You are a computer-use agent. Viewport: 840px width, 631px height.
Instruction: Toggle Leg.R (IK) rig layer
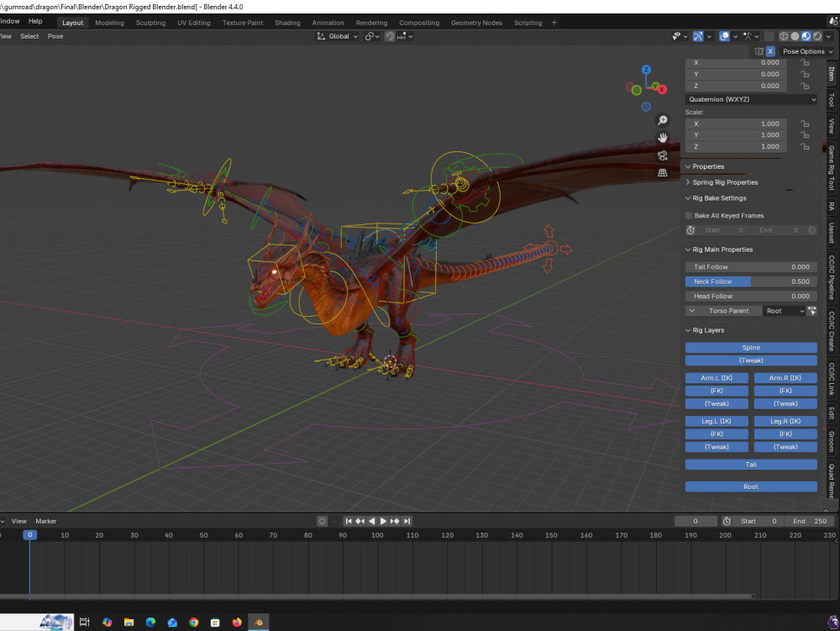tap(785, 422)
